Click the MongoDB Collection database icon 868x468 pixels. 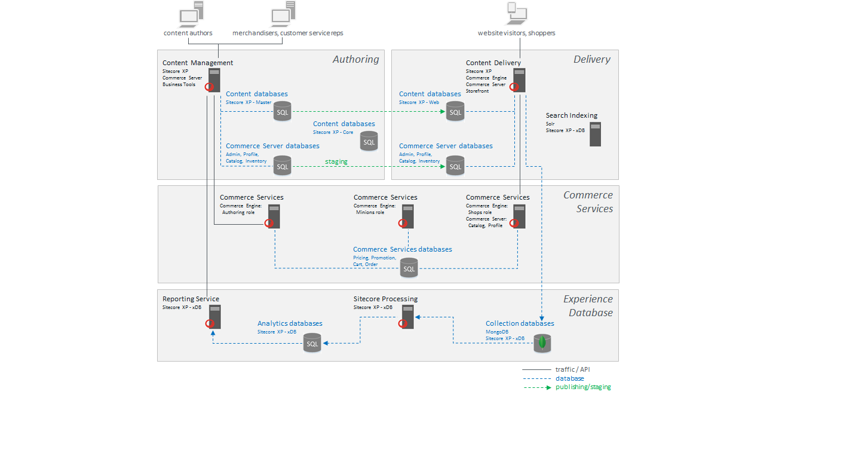[542, 343]
